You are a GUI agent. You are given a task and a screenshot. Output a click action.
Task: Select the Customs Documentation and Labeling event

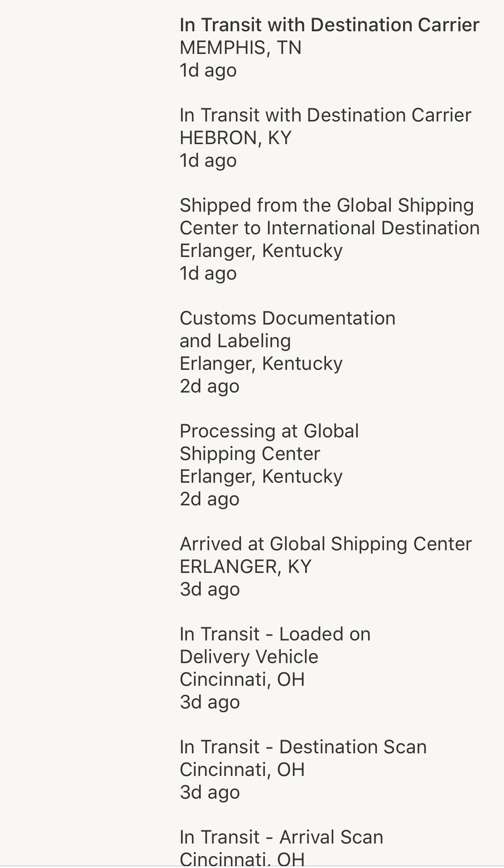click(x=287, y=330)
